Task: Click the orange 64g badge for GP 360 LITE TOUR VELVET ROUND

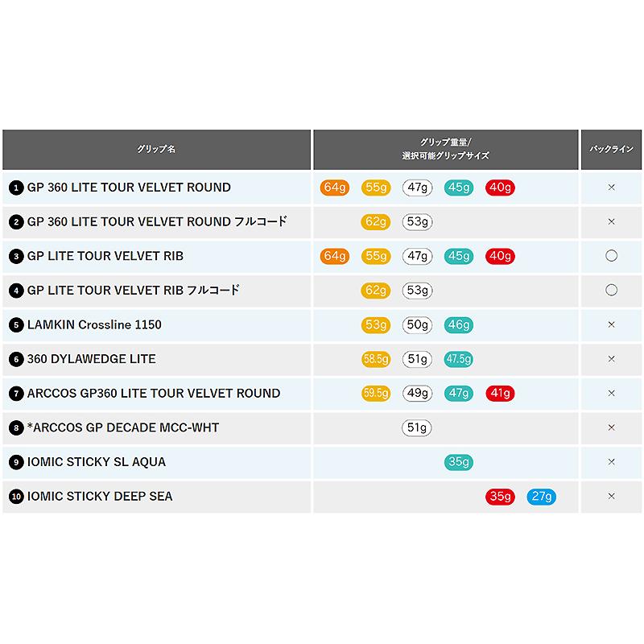Action: click(x=334, y=188)
